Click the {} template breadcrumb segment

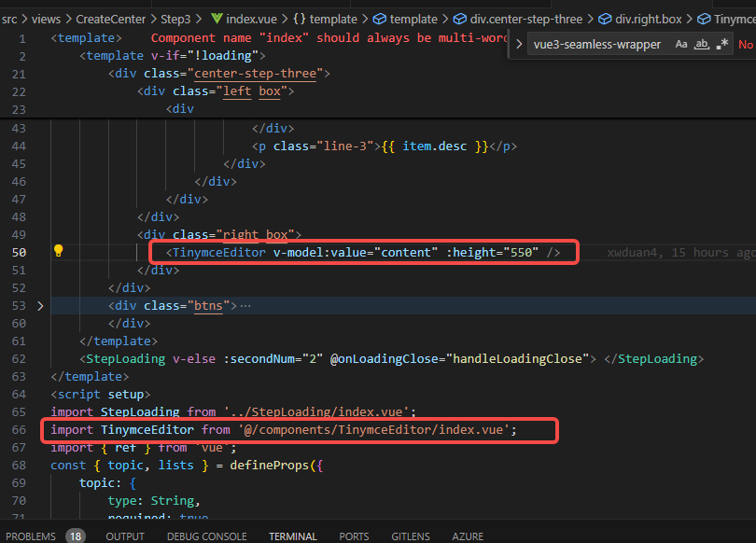325,20
